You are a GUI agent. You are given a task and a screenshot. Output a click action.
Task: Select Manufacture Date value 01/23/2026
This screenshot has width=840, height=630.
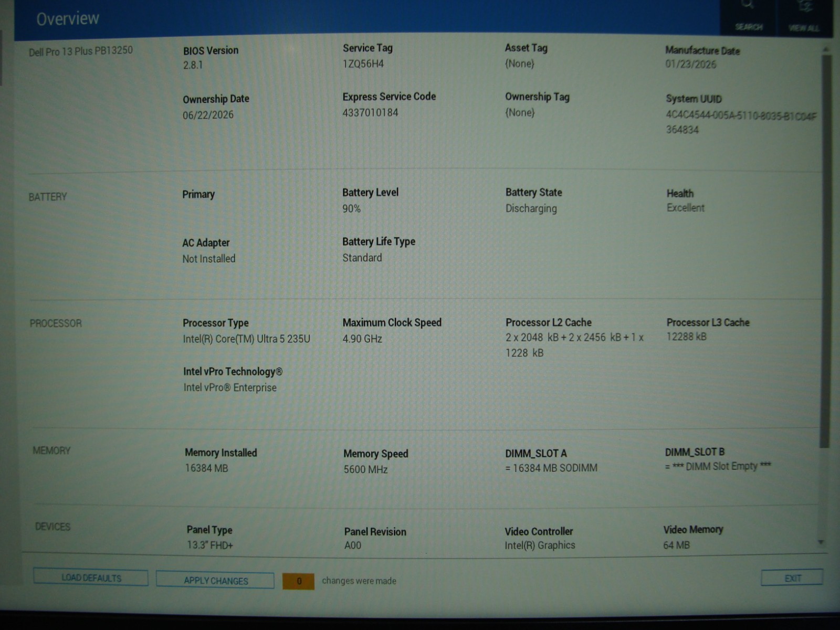pos(690,64)
